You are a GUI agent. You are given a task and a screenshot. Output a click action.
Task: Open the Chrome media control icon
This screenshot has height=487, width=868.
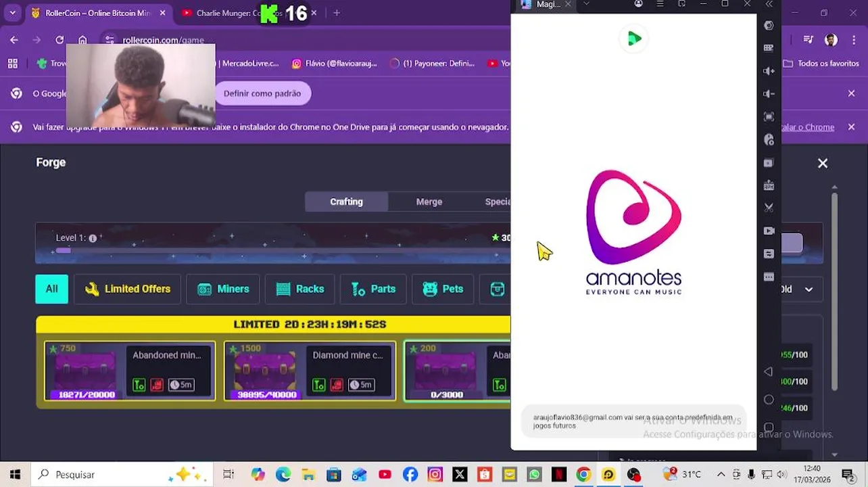point(808,40)
